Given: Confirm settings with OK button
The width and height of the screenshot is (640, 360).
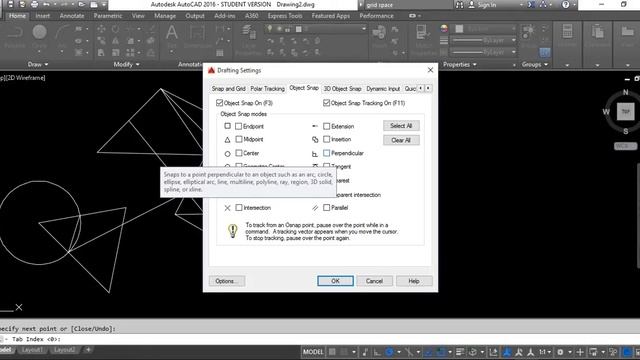Looking at the screenshot, I should 336,281.
